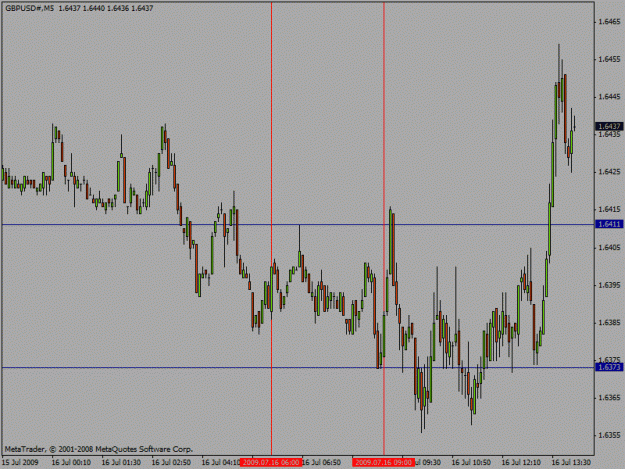Click the 16 Jul 01:30 time axis label
625x469 pixels.
[121, 462]
